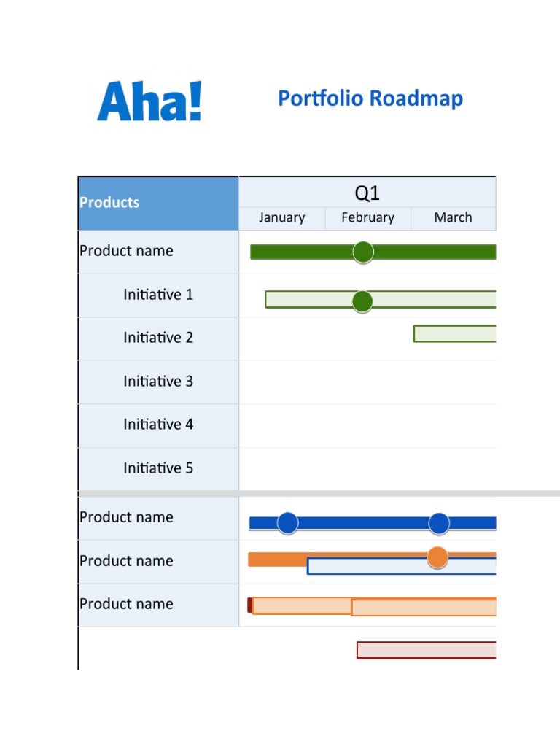Screen dimensions: 560x747
Task: Select the March column header
Action: [x=454, y=218]
